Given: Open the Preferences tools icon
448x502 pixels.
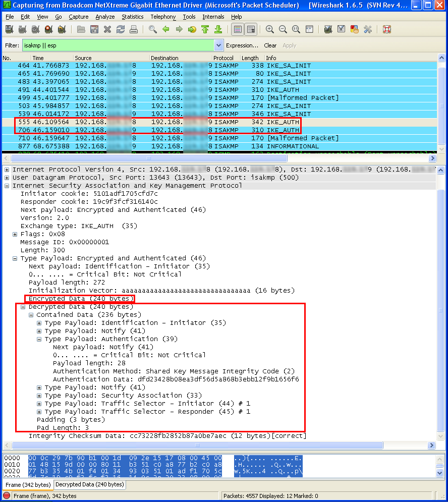Looking at the screenshot, I should pos(367,29).
